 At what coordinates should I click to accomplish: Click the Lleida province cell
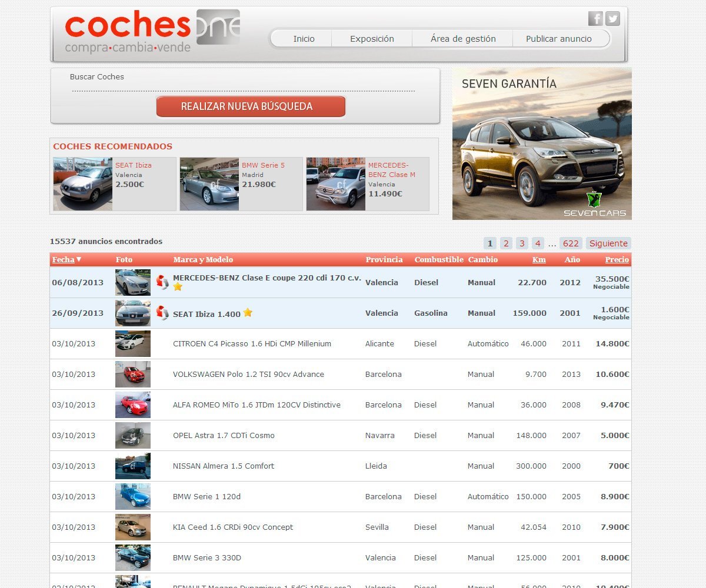click(376, 466)
